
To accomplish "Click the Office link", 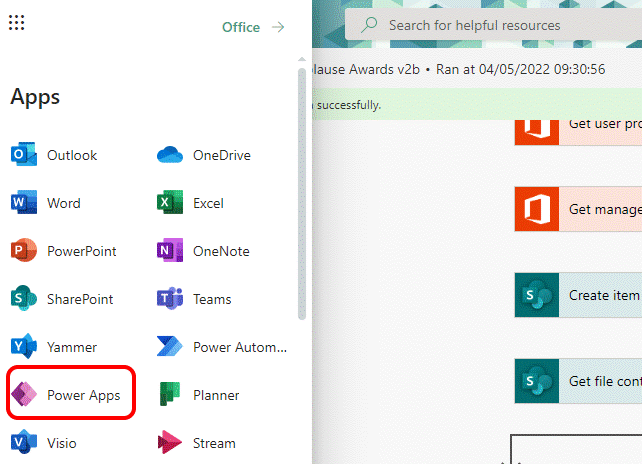I will 241,27.
